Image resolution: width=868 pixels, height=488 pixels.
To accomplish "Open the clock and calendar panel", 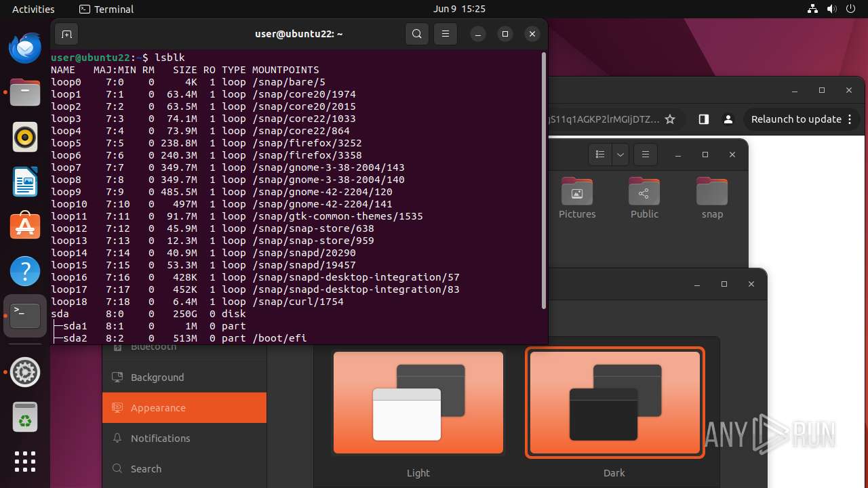I will (459, 9).
